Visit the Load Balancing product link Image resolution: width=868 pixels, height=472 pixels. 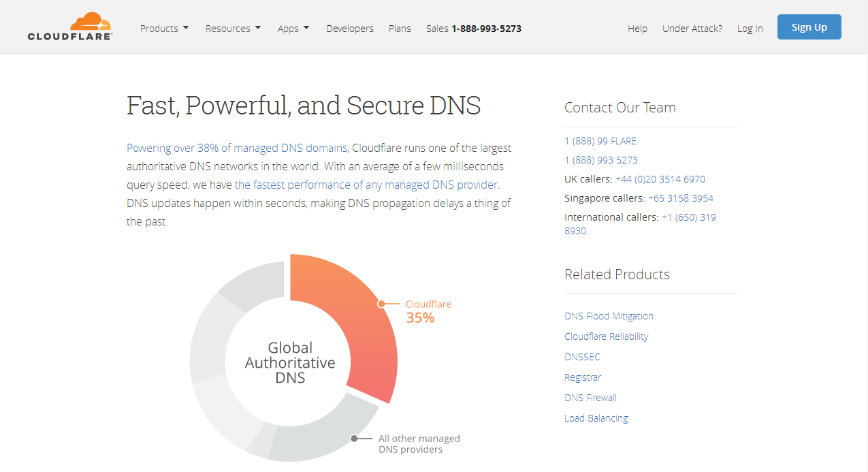tap(596, 418)
